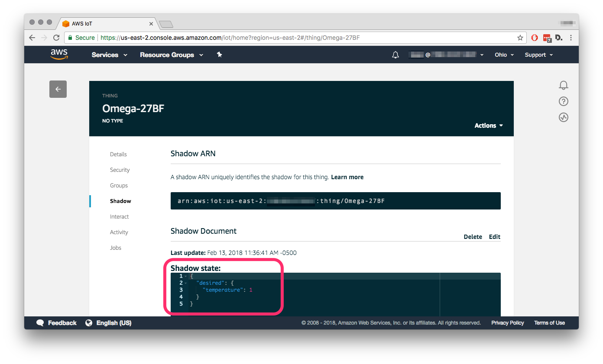Open the bell icon in right sidebar
This screenshot has height=364, width=603.
pos(563,85)
